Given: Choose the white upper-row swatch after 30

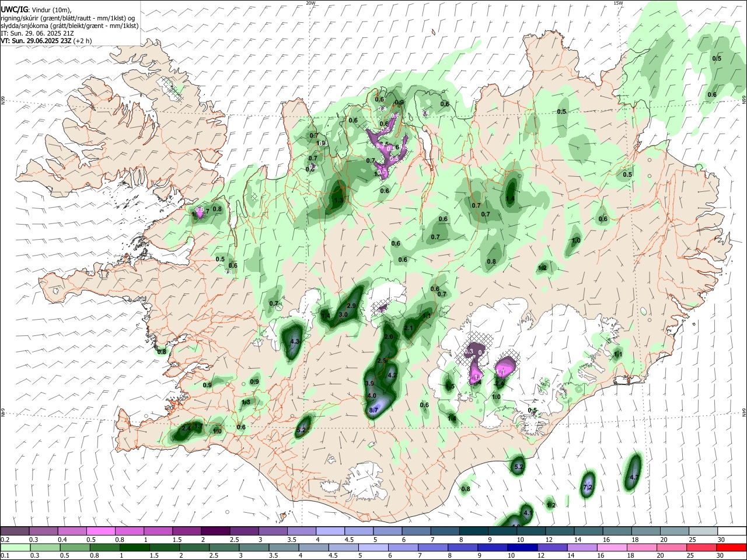Looking at the screenshot, I should (732, 531).
